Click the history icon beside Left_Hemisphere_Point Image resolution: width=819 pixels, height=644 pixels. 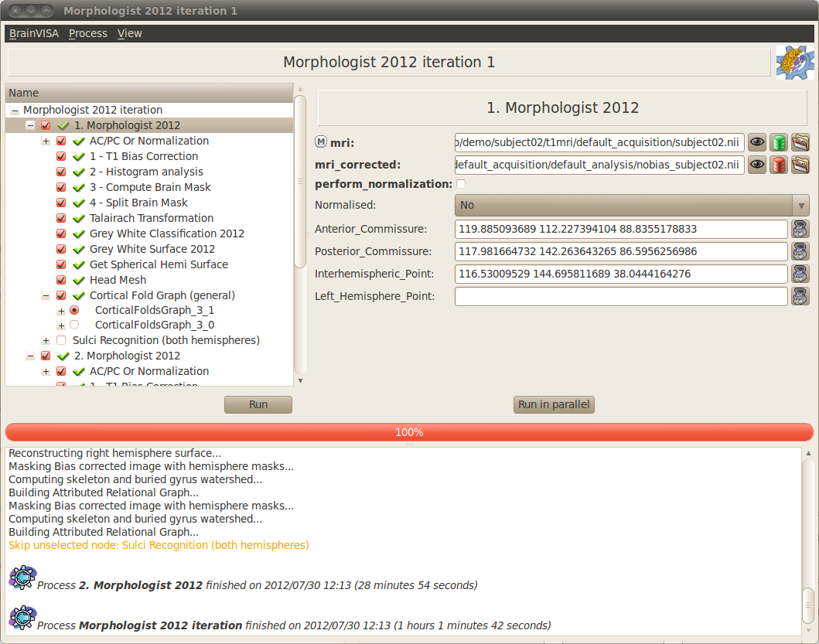point(800,295)
